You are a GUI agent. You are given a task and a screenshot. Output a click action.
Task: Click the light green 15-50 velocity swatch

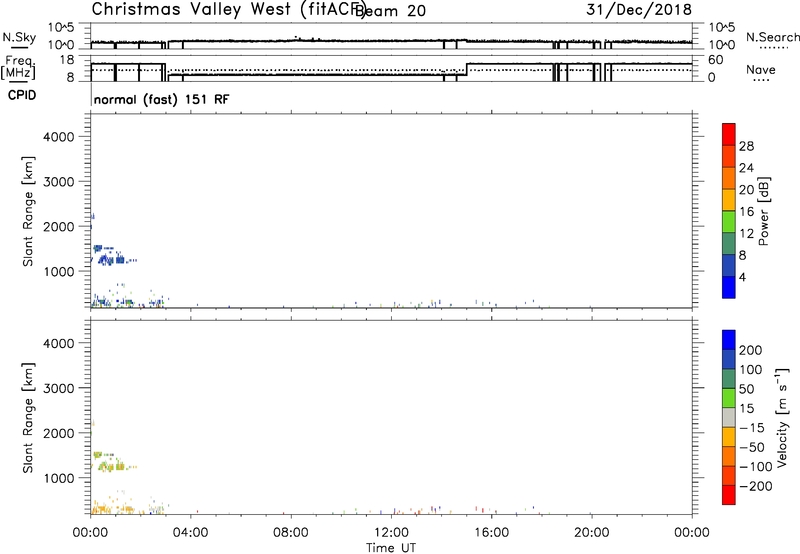click(x=729, y=398)
